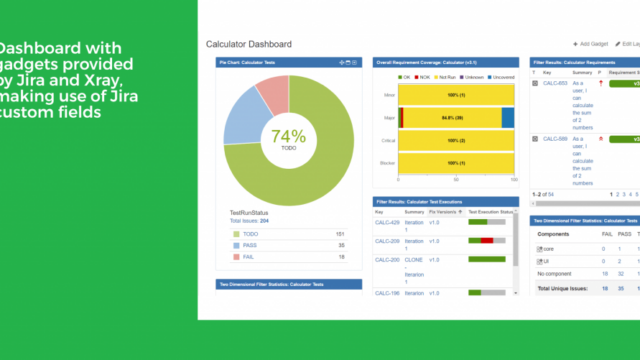Viewport: 640px width, 360px height.
Task: Click the CALC-429 execution status progress bar
Action: pos(487,222)
